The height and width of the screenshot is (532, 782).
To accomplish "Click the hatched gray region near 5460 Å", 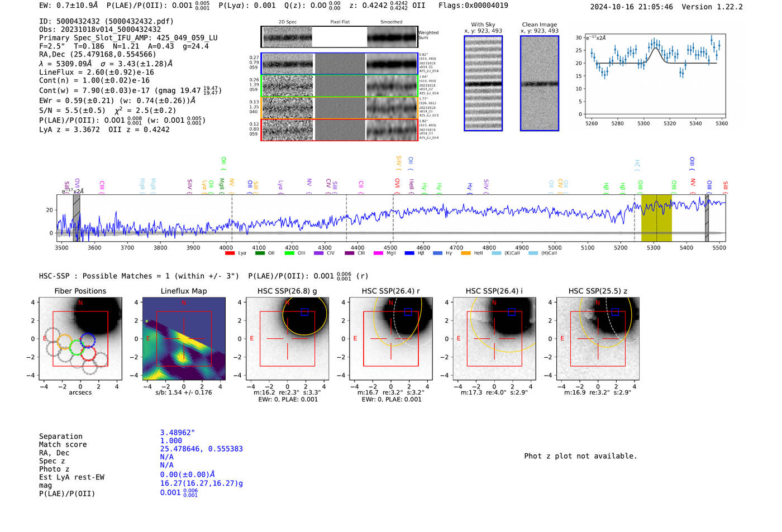I will click(x=707, y=218).
